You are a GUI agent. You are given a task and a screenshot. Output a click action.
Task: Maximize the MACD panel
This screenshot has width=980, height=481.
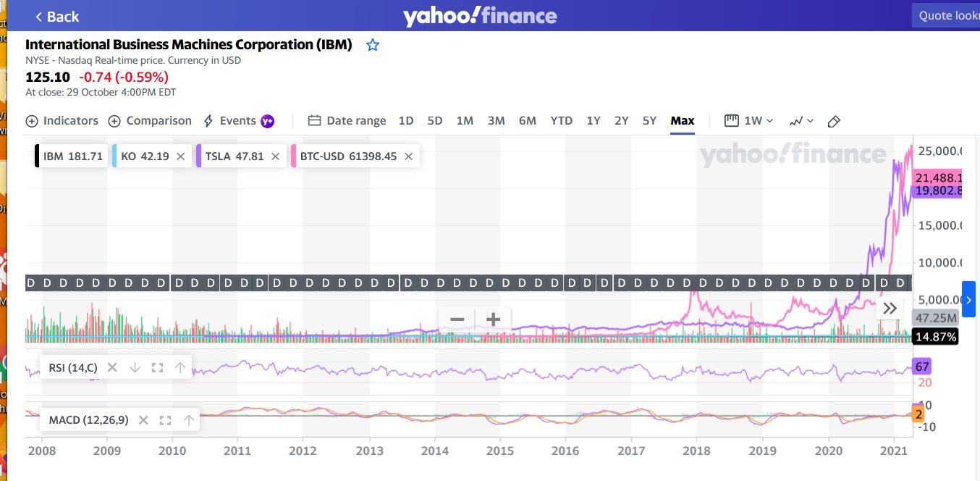[165, 419]
